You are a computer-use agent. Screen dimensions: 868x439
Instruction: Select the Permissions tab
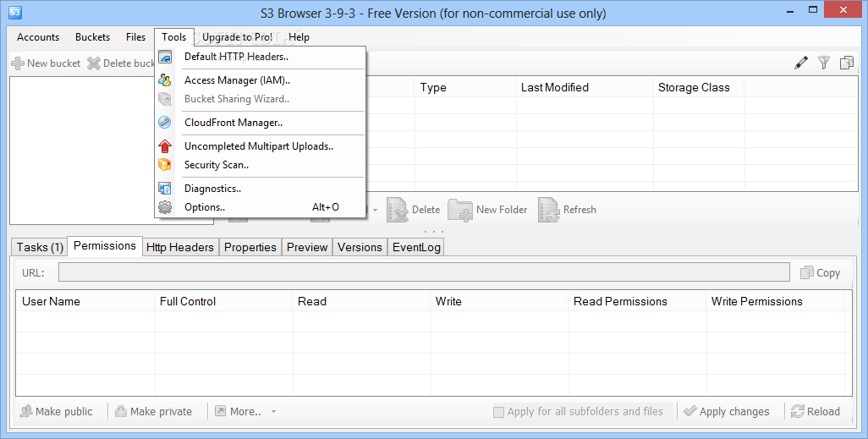click(105, 246)
